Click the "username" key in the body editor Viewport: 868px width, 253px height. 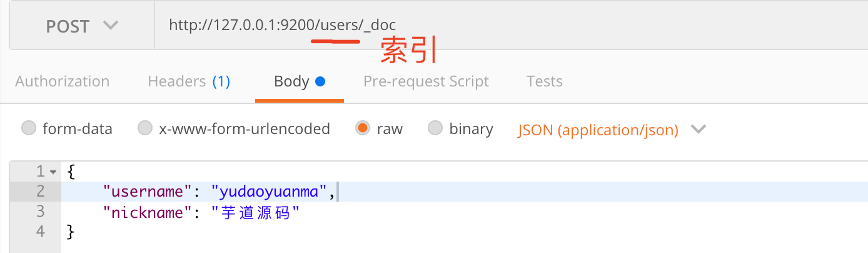[147, 192]
